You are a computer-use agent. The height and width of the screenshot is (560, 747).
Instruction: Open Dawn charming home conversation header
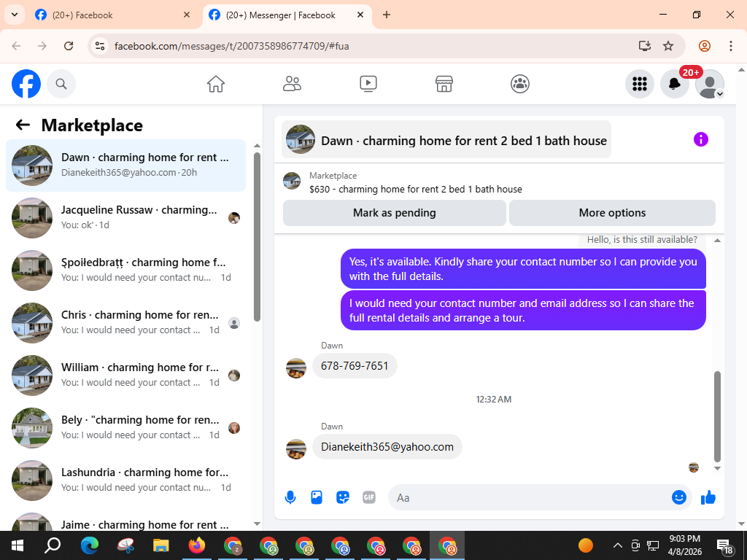446,139
